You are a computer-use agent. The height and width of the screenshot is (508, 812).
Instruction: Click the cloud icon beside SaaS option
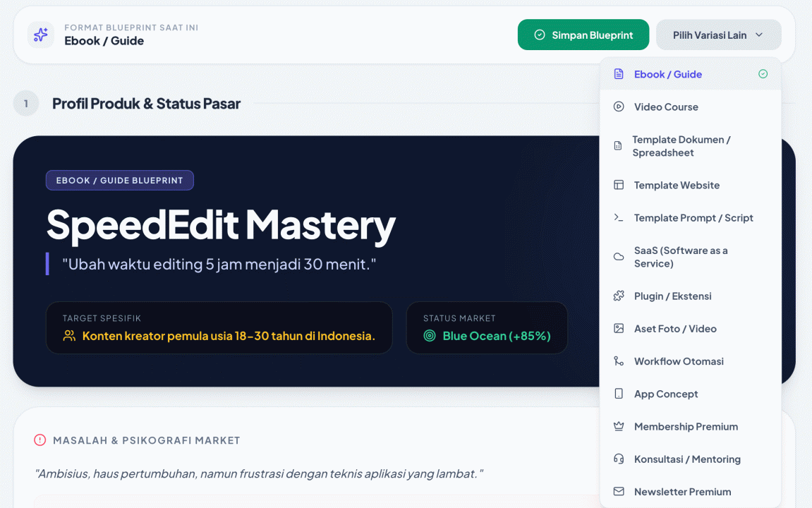click(x=619, y=257)
